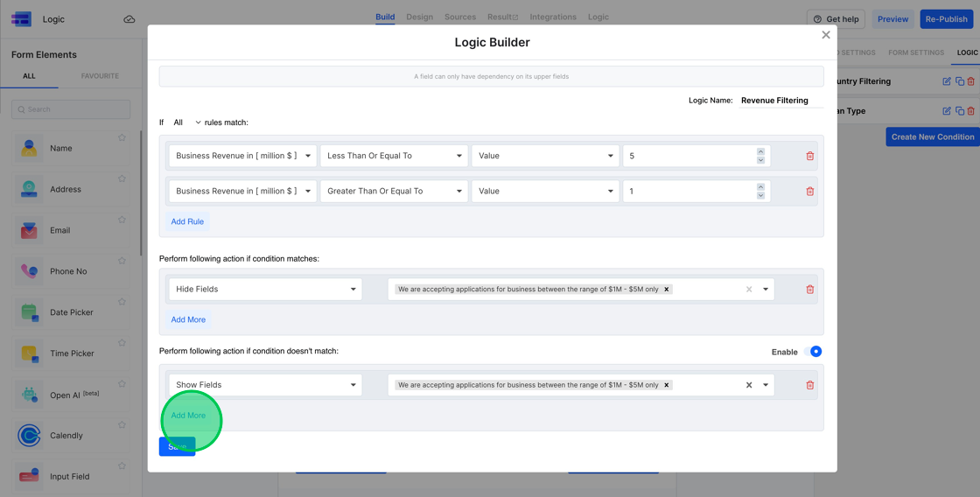Switch to the Design tab
Image resolution: width=980 pixels, height=497 pixels.
[x=419, y=17]
